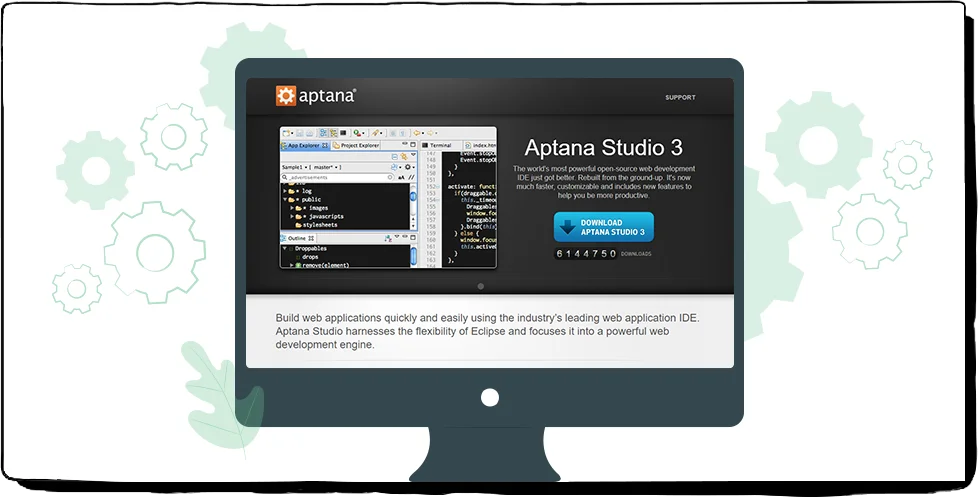Open the gear settings menu in App Explorer
Screen dimensions: 978x497
point(410,167)
